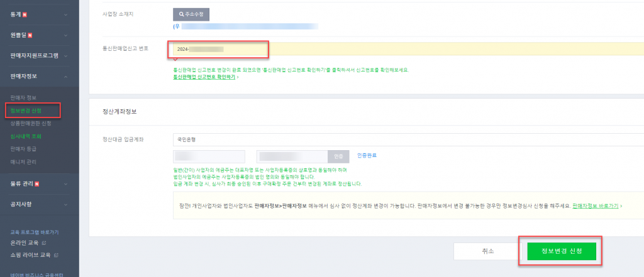Open 상품판매권한 신청 submenu item
The height and width of the screenshot is (277, 644).
(31, 124)
